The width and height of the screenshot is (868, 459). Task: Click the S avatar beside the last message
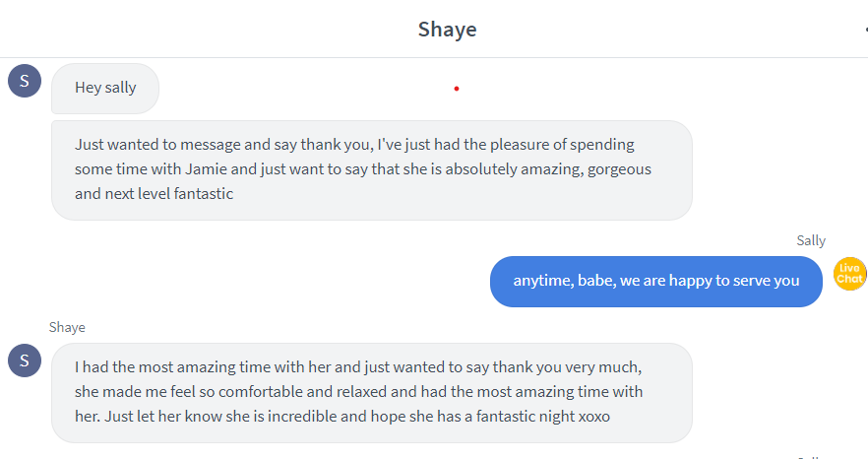click(x=25, y=361)
